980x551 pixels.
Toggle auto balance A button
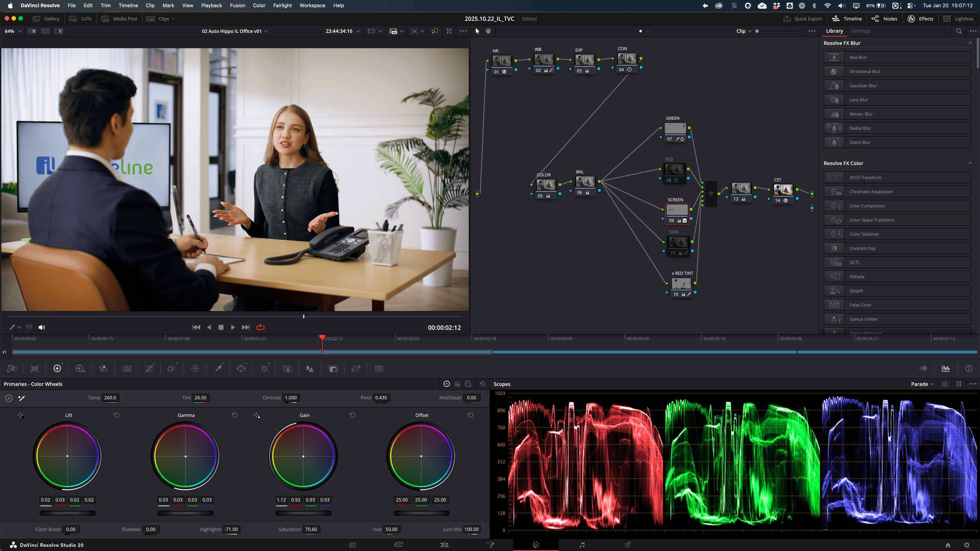(9, 398)
